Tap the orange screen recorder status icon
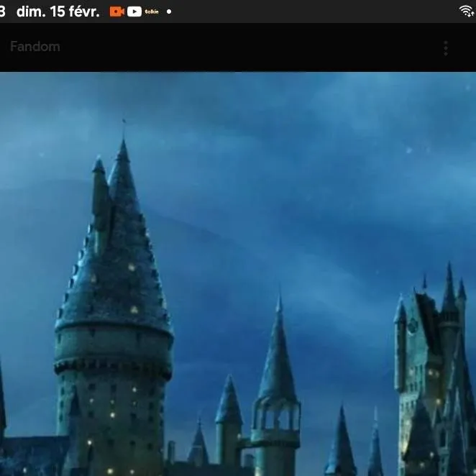 (x=116, y=12)
